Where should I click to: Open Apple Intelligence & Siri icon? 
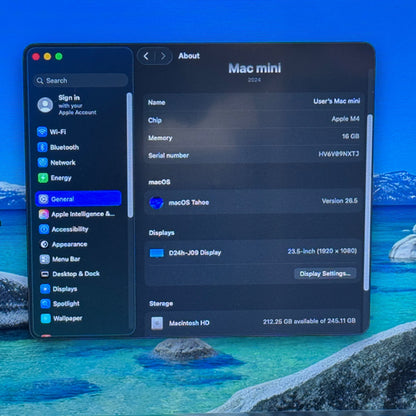44,214
